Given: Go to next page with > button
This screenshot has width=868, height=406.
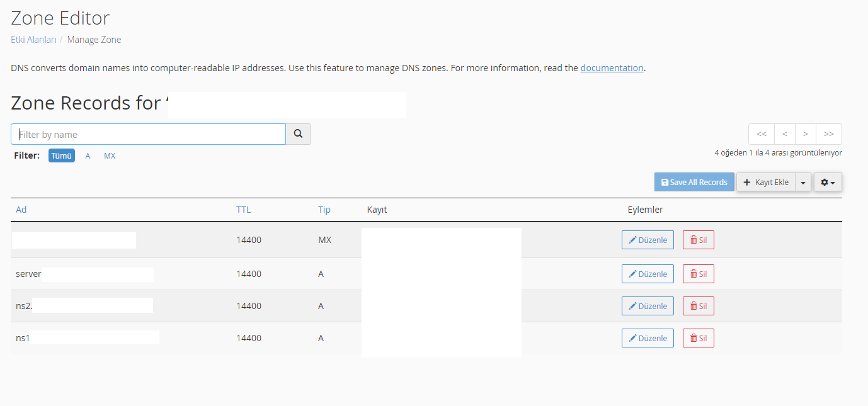Looking at the screenshot, I should click(806, 134).
